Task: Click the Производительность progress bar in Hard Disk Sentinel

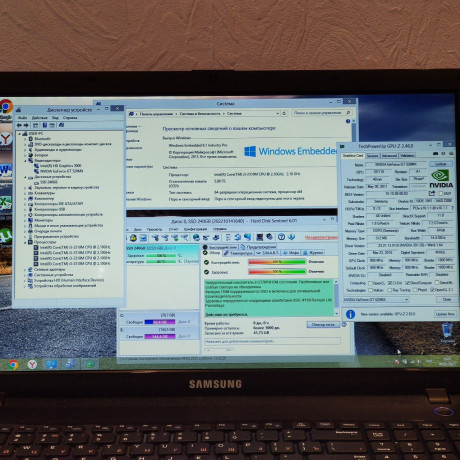Action: (277, 262)
